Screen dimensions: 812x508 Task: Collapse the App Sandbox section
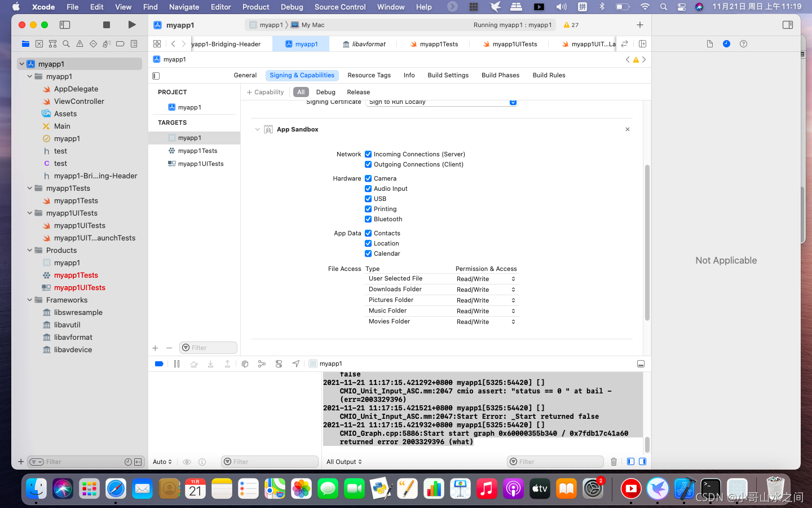pos(258,129)
